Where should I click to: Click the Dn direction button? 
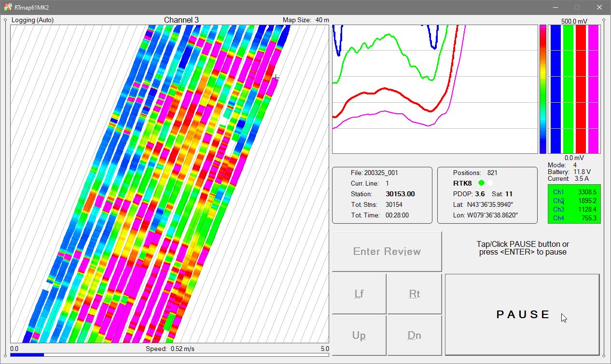pos(415,336)
